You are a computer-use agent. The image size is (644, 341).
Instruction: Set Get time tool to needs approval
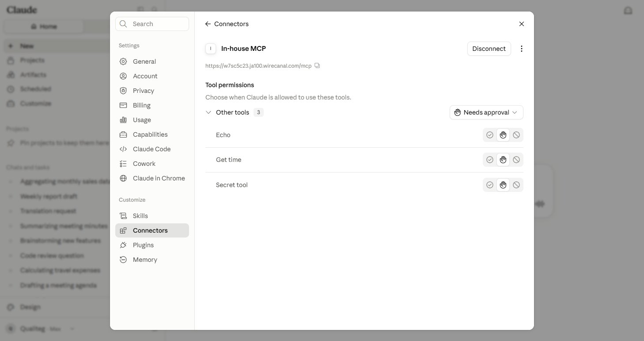(503, 160)
